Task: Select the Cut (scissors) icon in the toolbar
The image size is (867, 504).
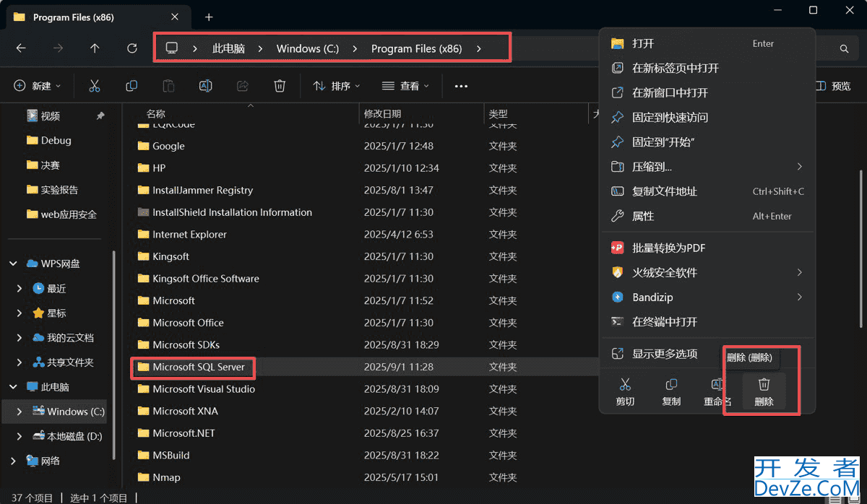Action: [94, 85]
